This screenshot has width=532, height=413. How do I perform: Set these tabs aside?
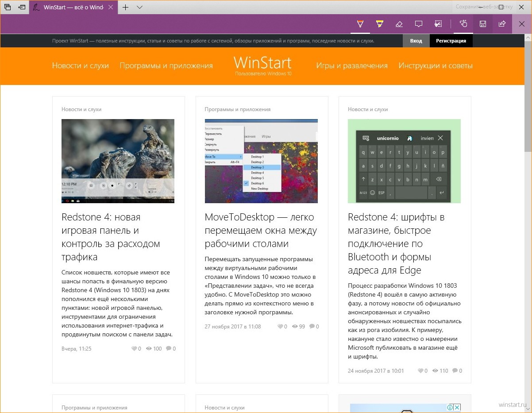[22, 7]
